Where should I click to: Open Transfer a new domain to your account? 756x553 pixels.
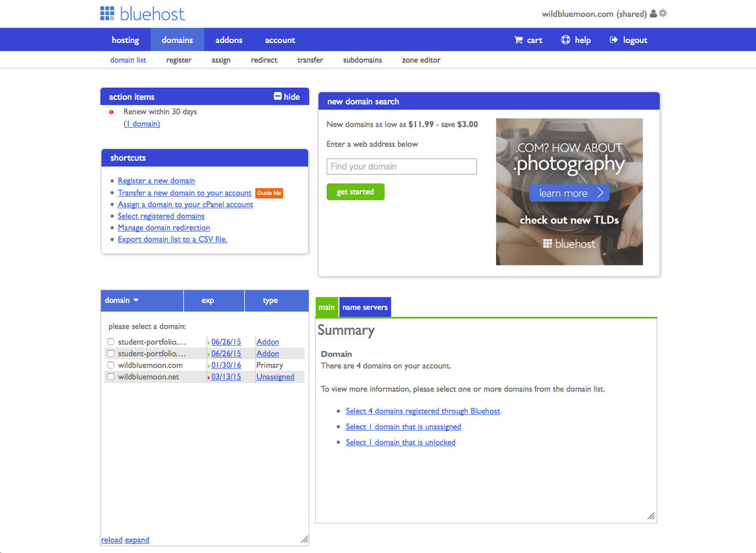point(185,193)
